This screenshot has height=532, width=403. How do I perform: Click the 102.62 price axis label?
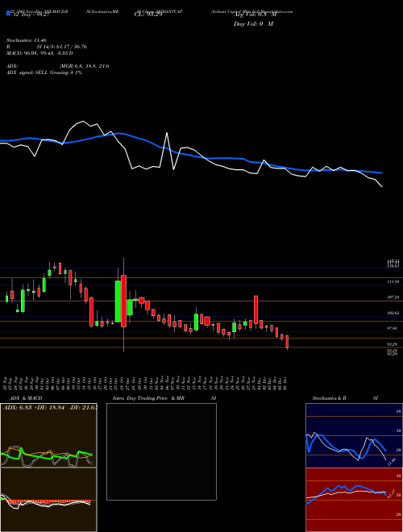coord(393,313)
